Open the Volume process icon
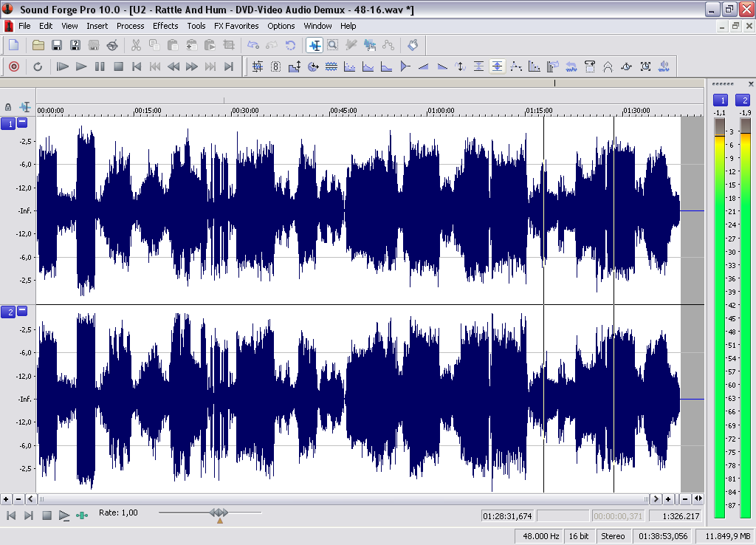The image size is (756, 545). click(x=664, y=66)
